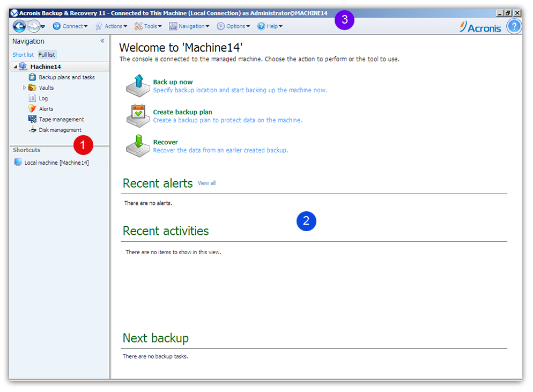Click 'There are no alerts.' text

click(x=148, y=203)
